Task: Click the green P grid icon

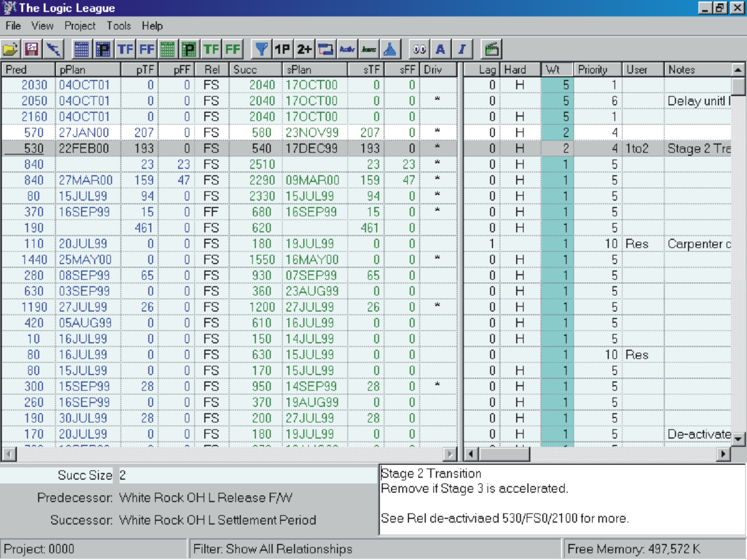Action: (x=189, y=49)
